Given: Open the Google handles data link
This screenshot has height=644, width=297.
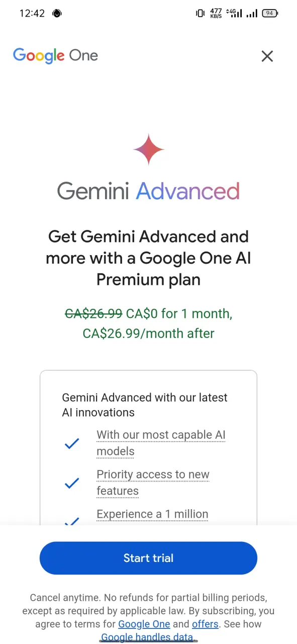Looking at the screenshot, I should tap(147, 637).
